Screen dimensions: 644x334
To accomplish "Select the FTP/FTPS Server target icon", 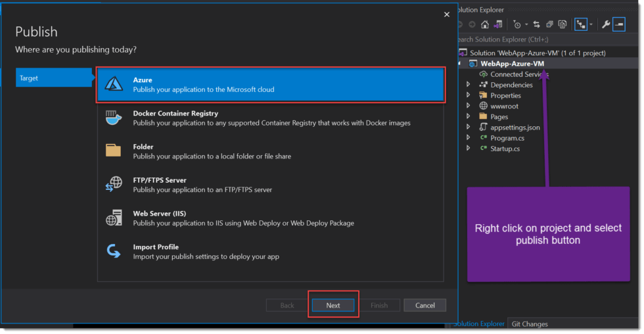I will click(114, 184).
